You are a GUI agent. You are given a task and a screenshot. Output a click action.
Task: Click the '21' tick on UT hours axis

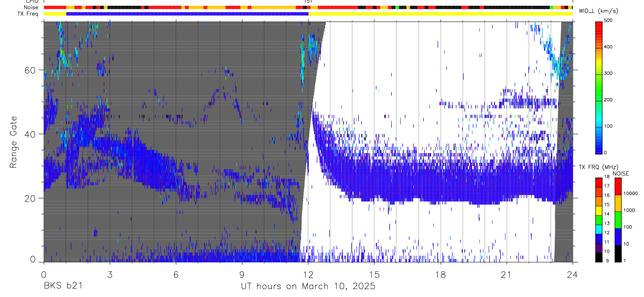(507, 274)
